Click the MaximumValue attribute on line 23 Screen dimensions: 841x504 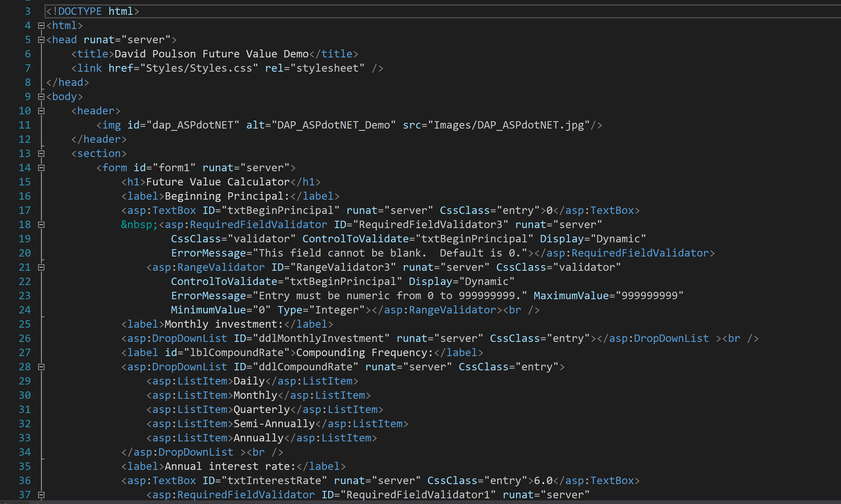pos(571,296)
